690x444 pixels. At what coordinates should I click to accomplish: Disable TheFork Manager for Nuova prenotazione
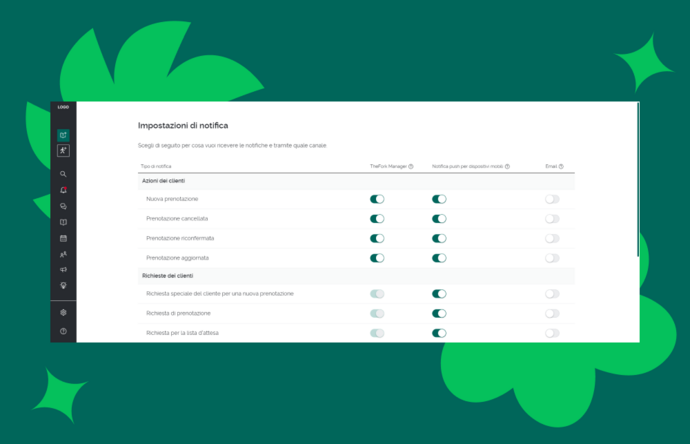tap(377, 199)
